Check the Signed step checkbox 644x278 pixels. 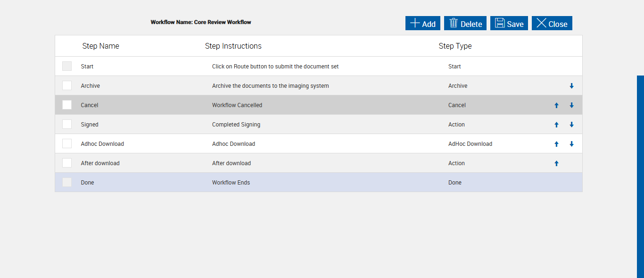[67, 124]
